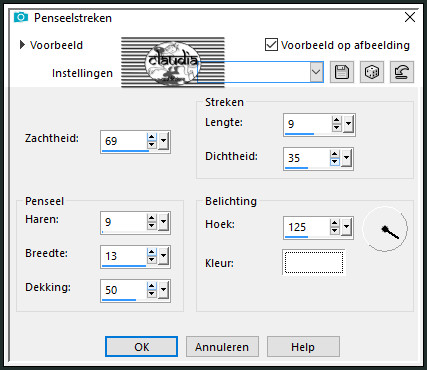Open the Zachtheid slider dropdown
The image size is (427, 370).
pyautogui.click(x=163, y=141)
